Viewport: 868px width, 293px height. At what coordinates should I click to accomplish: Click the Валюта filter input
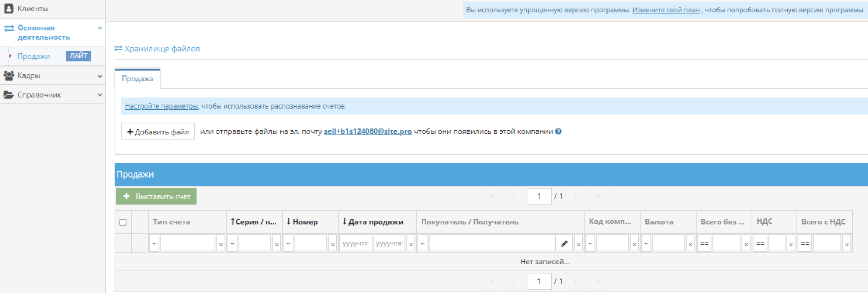coord(668,244)
